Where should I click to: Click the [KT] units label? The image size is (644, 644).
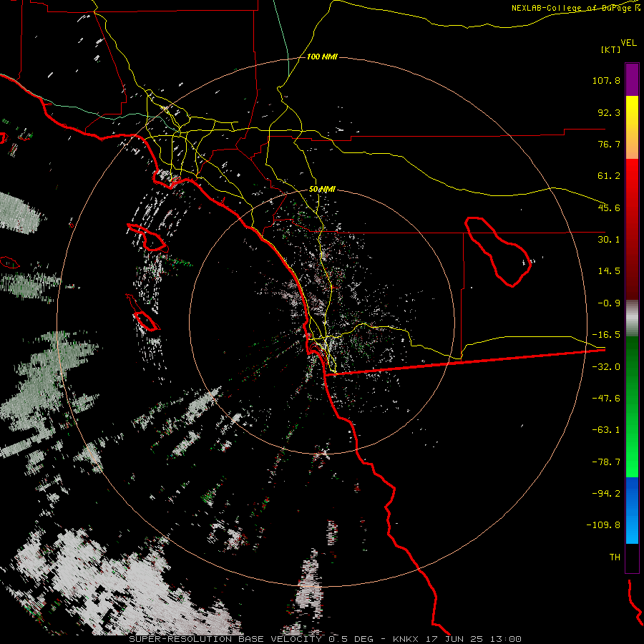(x=611, y=49)
